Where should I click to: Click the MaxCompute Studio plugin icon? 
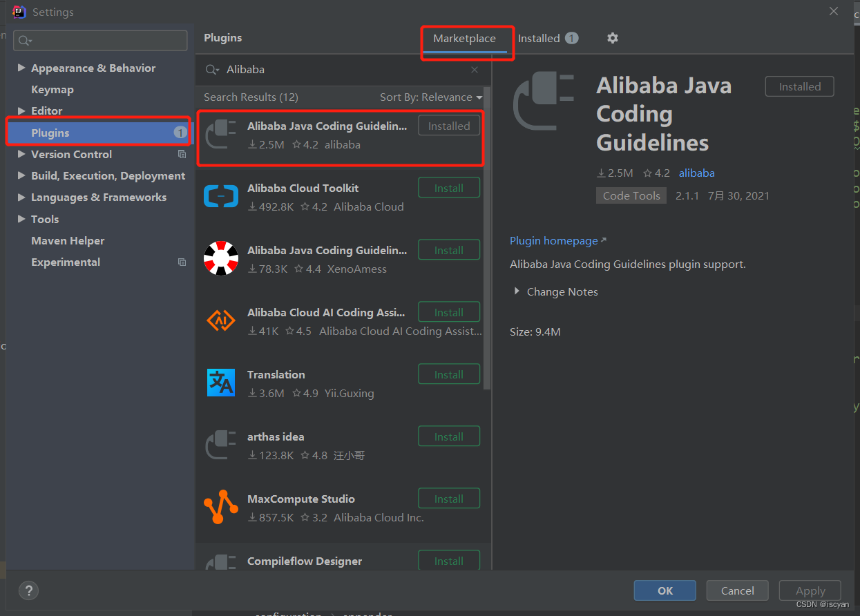click(x=221, y=508)
